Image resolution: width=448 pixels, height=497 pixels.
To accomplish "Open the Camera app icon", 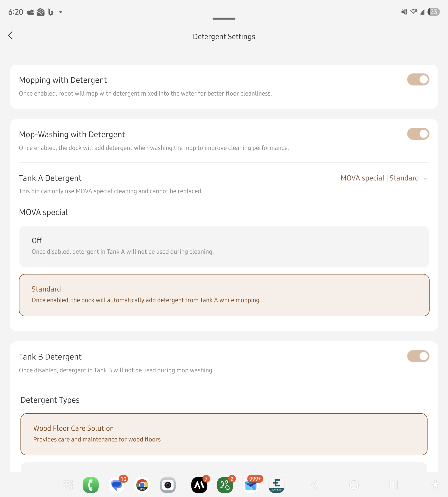I will [x=168, y=485].
